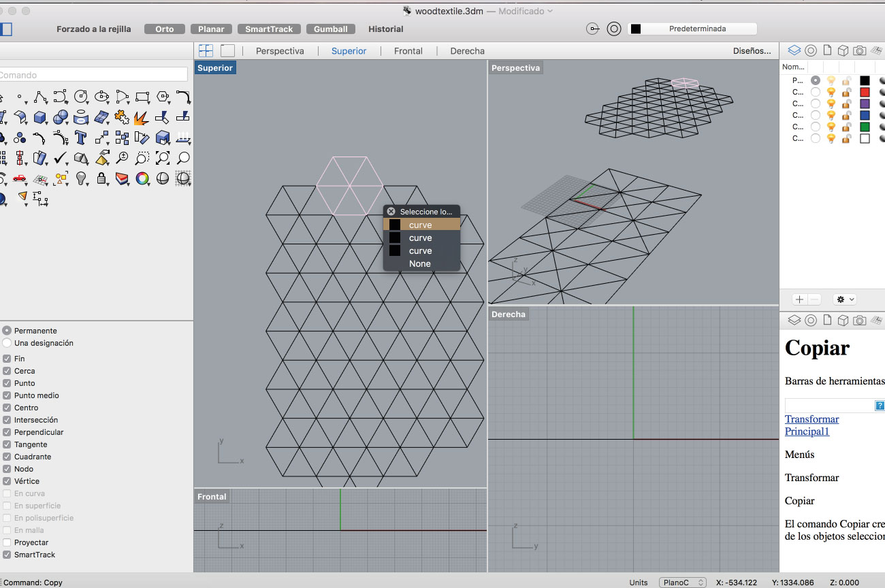The width and height of the screenshot is (885, 588).
Task: Change the red layer color swatch
Action: coord(865,92)
